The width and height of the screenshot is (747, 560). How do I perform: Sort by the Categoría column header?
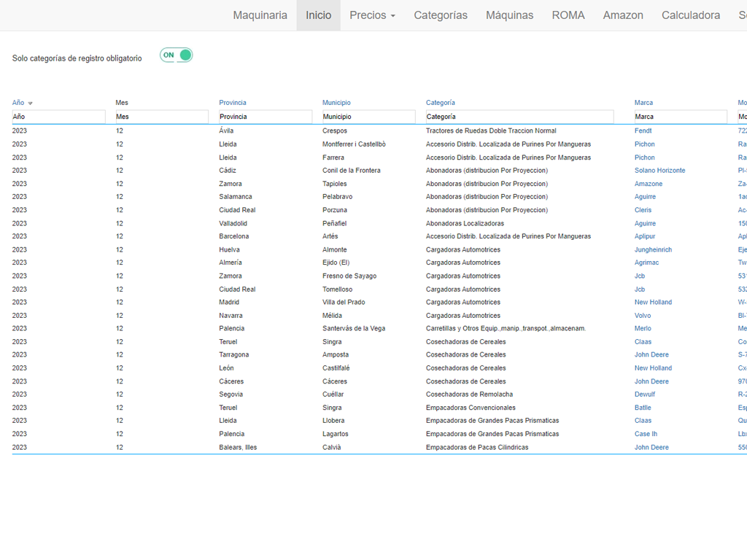point(440,103)
